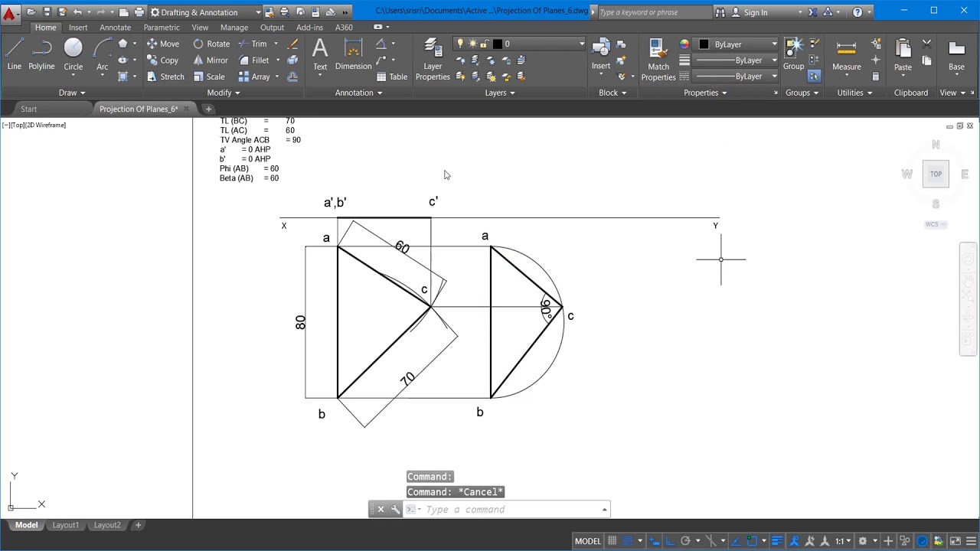This screenshot has width=980, height=551.
Task: Toggle object snap tracking in status bar
Action: click(736, 541)
